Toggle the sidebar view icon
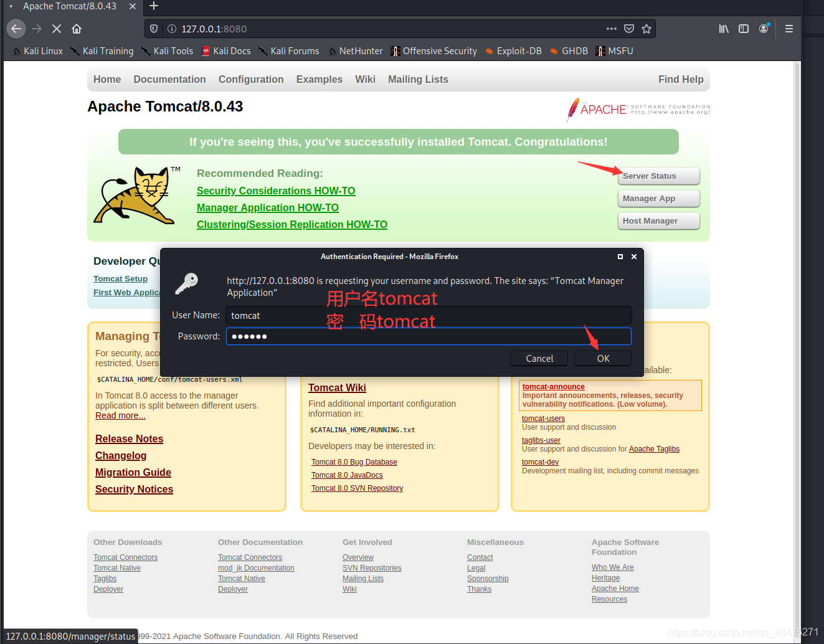The width and height of the screenshot is (824, 644). [744, 29]
